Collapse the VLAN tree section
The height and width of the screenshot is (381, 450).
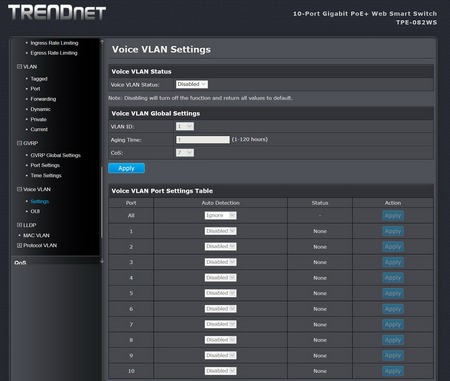19,67
